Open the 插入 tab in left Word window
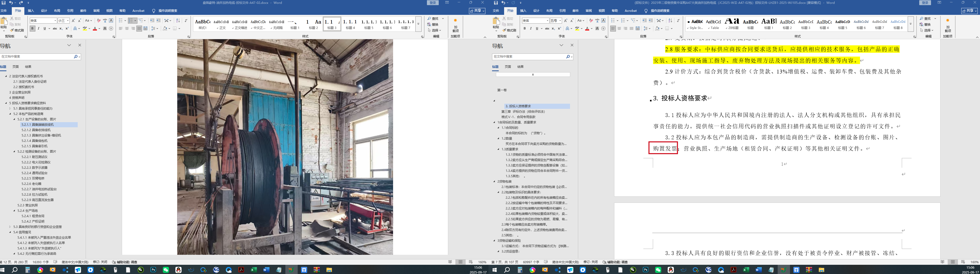Screen dimensions: 980x274 tap(31, 11)
